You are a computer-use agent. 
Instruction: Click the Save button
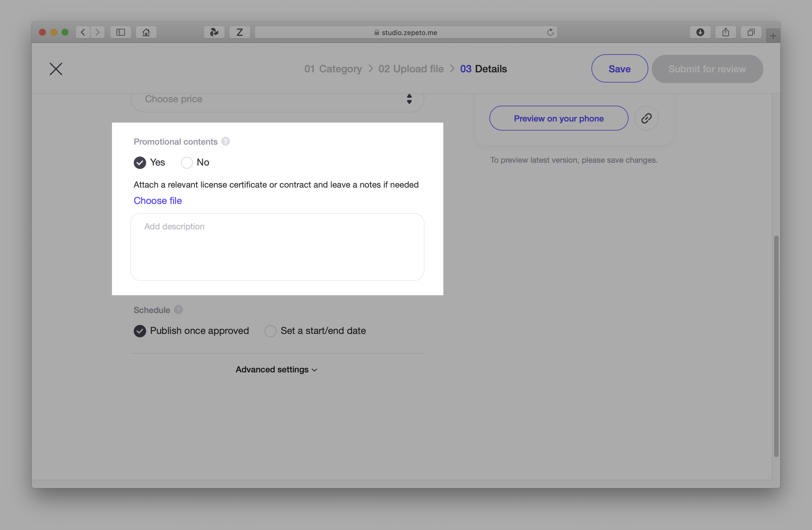(x=619, y=68)
